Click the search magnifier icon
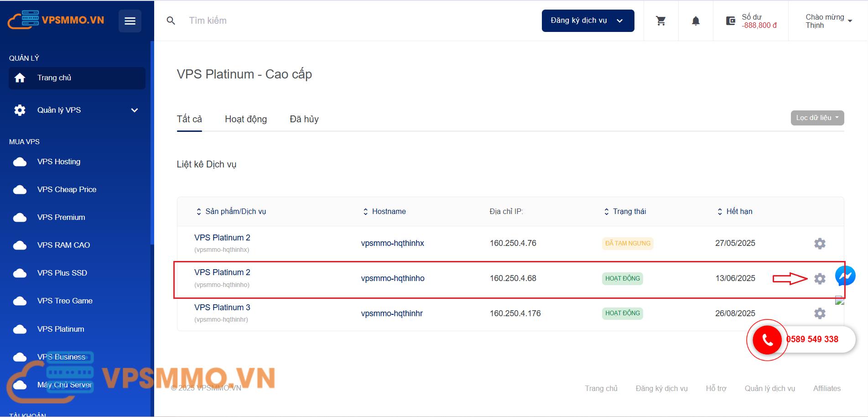This screenshot has height=417, width=868. tap(171, 21)
